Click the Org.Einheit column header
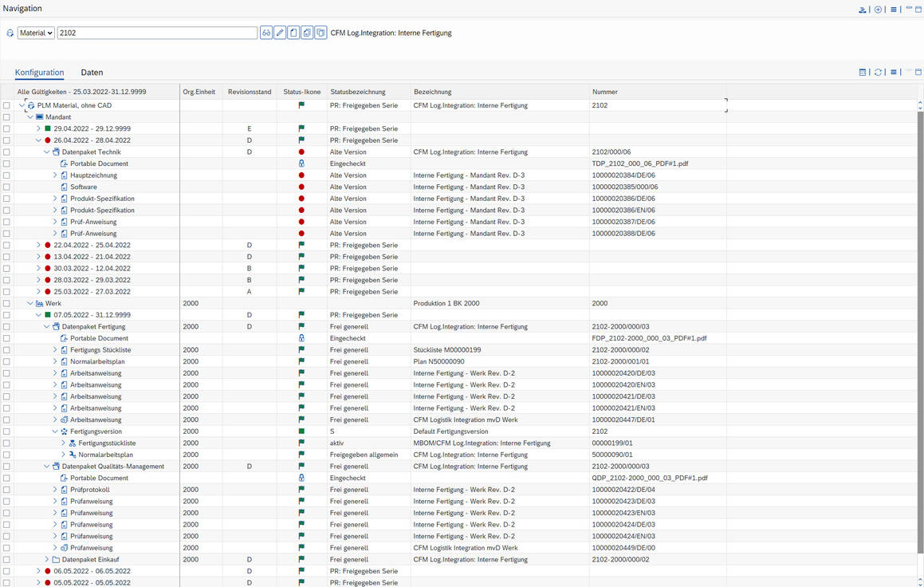 199,92
